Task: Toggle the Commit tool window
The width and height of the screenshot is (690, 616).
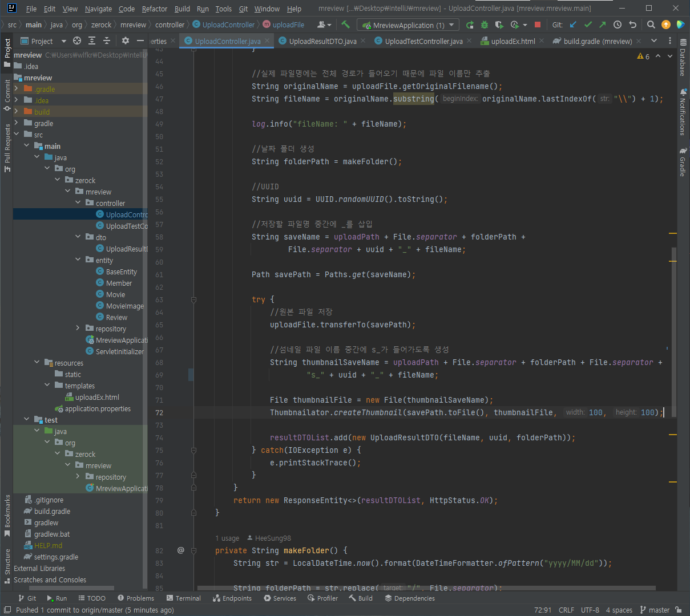Action: [7, 96]
